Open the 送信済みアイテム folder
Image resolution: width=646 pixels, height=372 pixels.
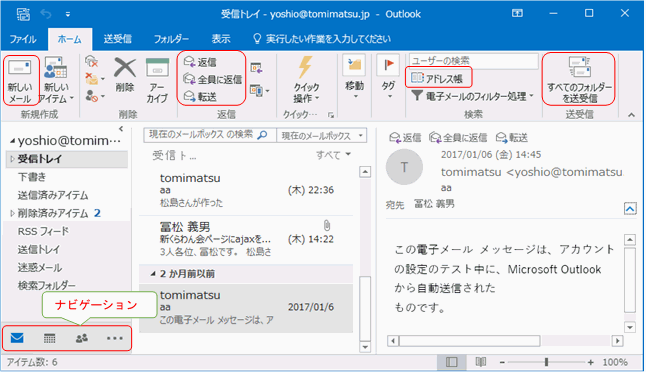(x=53, y=195)
